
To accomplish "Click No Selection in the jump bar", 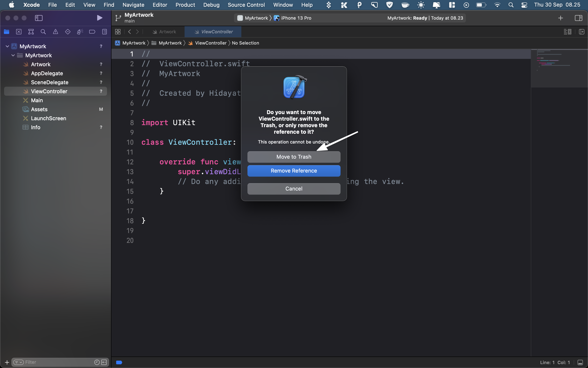I will pyautogui.click(x=245, y=43).
